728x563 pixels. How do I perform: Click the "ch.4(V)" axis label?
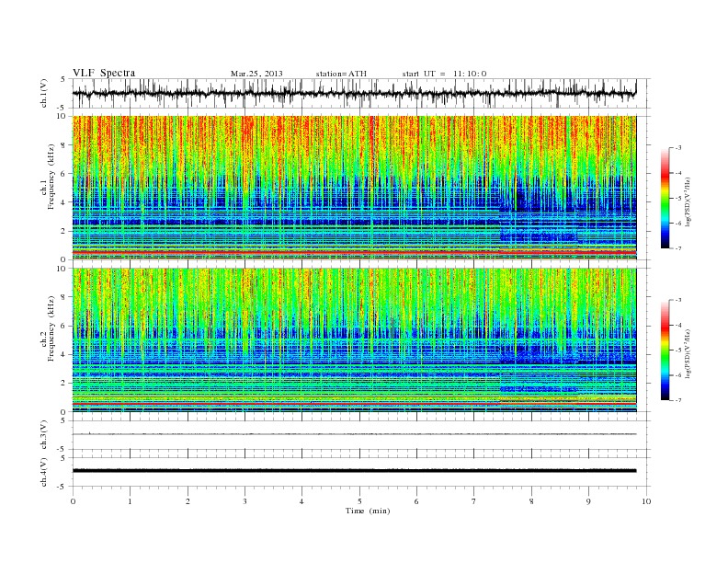[x=44, y=472]
